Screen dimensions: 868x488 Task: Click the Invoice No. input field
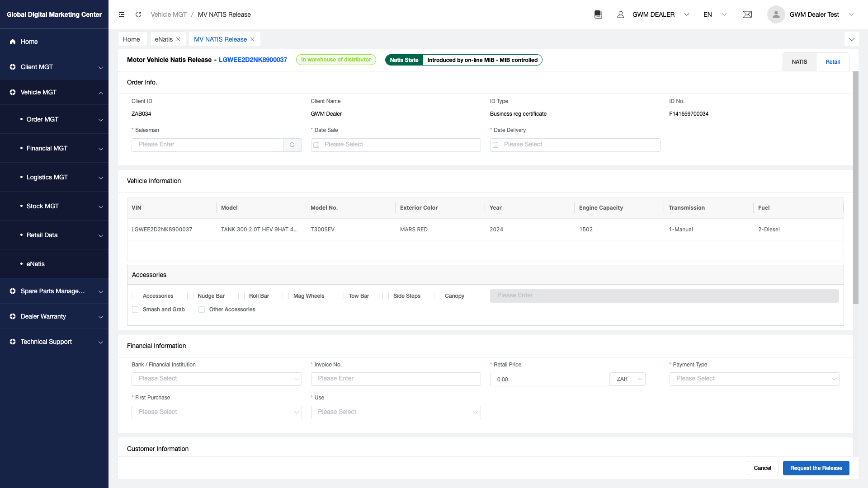(x=396, y=379)
